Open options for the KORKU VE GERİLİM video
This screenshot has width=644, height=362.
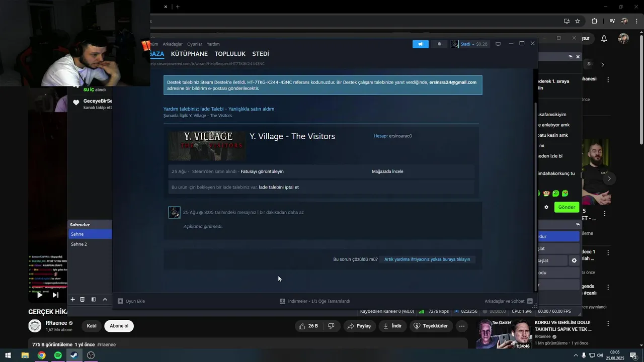[x=608, y=324]
